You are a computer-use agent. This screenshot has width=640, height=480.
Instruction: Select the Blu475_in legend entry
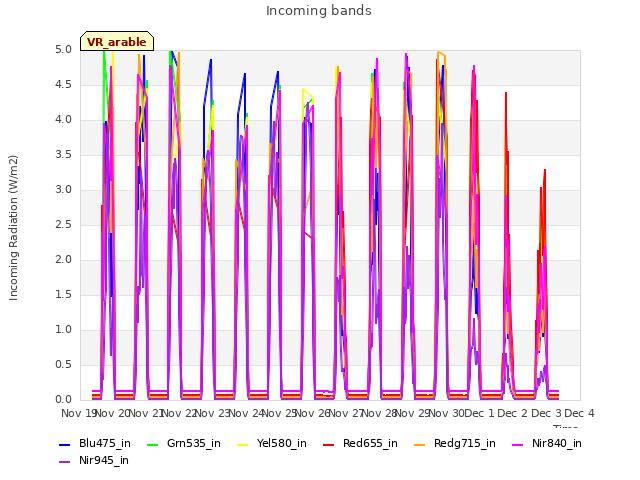click(x=95, y=443)
